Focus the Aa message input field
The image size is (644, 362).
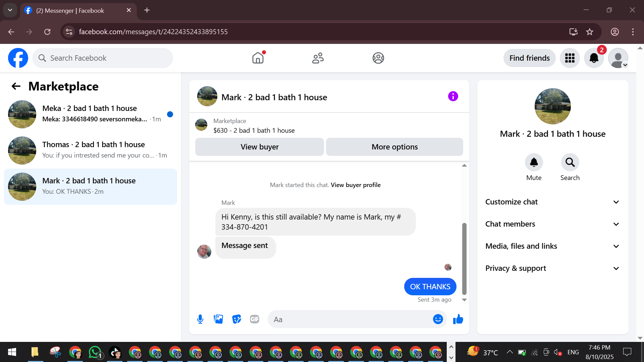click(349, 319)
